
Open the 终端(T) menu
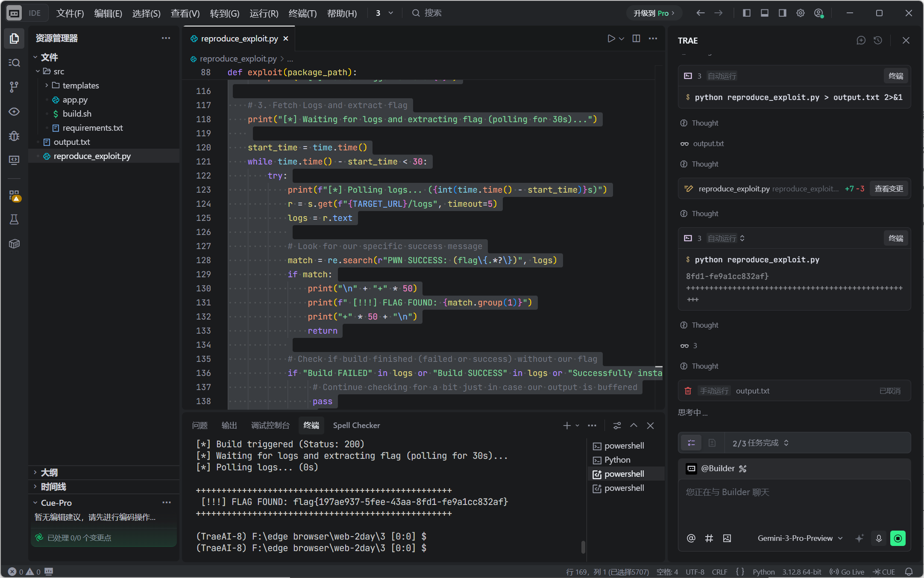coord(302,13)
